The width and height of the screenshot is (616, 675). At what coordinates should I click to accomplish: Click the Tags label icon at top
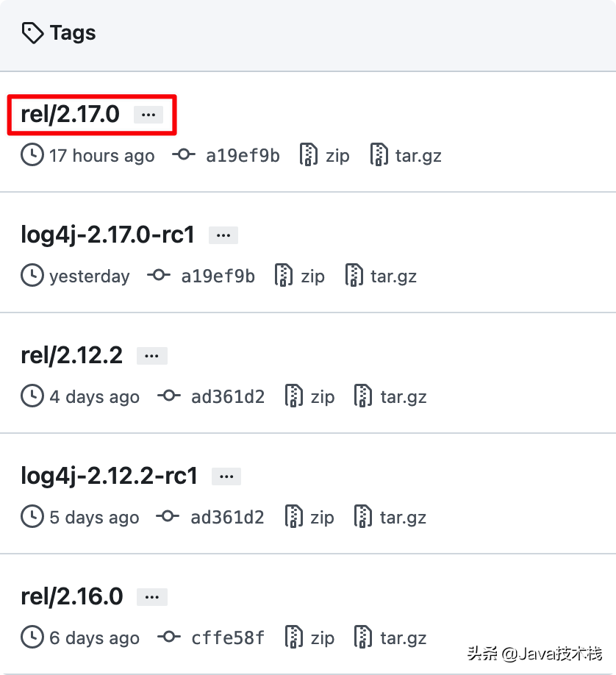coord(31,32)
